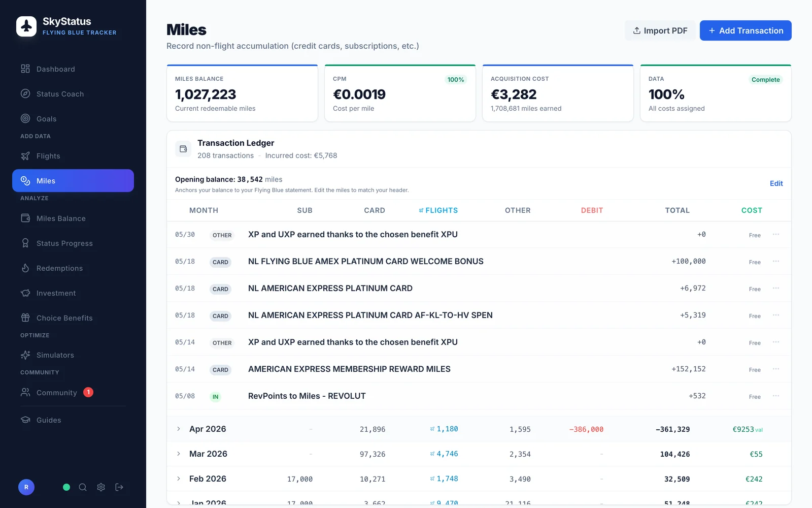Screen dimensions: 812x508
Task: Click the 1,027,223 miles balance value
Action: click(206, 94)
